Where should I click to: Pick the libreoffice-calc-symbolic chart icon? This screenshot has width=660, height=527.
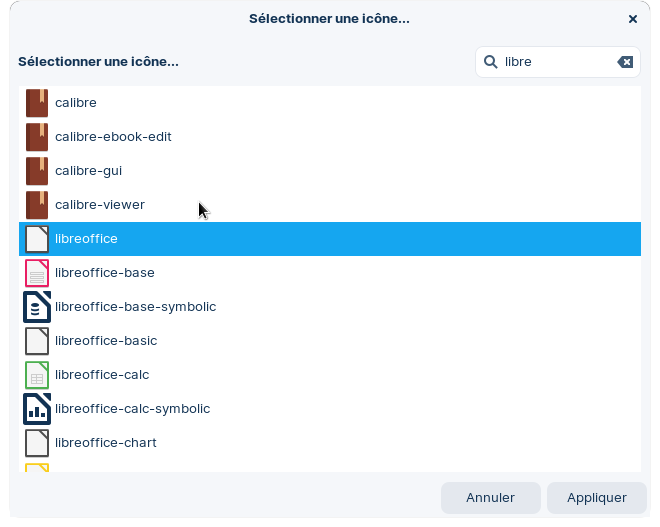click(37, 409)
